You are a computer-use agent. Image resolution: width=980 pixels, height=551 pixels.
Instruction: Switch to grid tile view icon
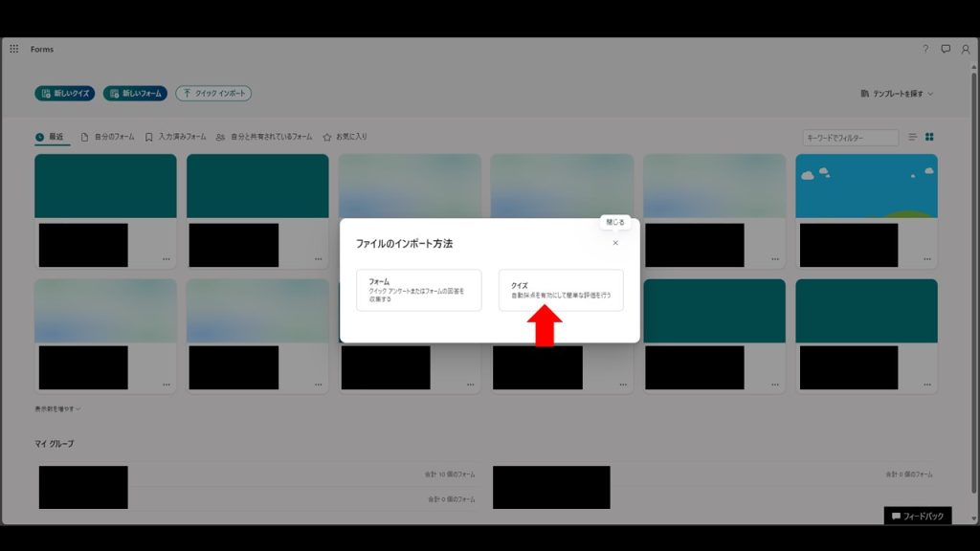[929, 138]
